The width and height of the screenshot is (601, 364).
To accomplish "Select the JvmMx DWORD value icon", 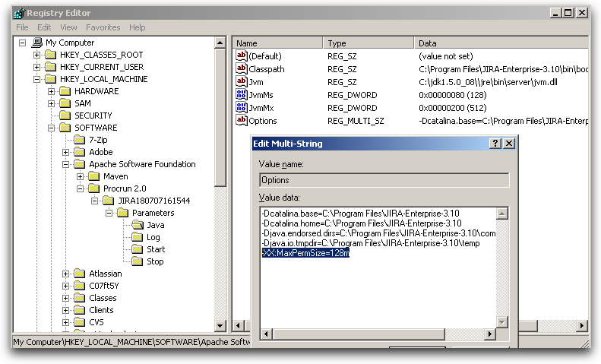I will click(242, 108).
